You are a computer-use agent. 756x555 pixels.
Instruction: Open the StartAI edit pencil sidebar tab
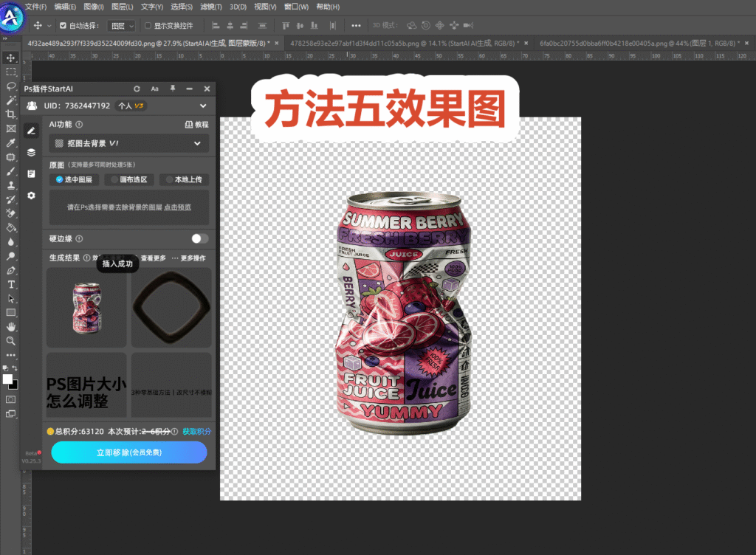(x=31, y=131)
